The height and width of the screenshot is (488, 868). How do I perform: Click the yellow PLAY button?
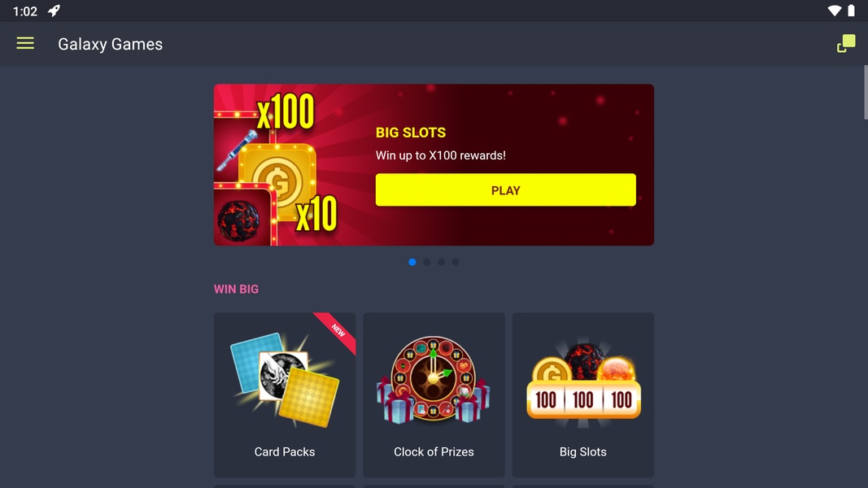tap(505, 190)
